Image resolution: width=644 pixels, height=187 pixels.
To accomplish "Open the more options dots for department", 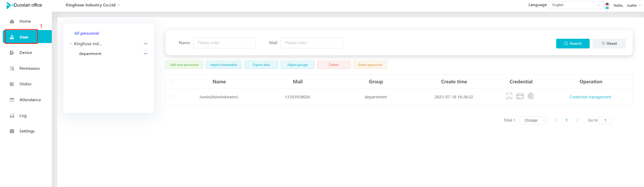I will point(146,54).
